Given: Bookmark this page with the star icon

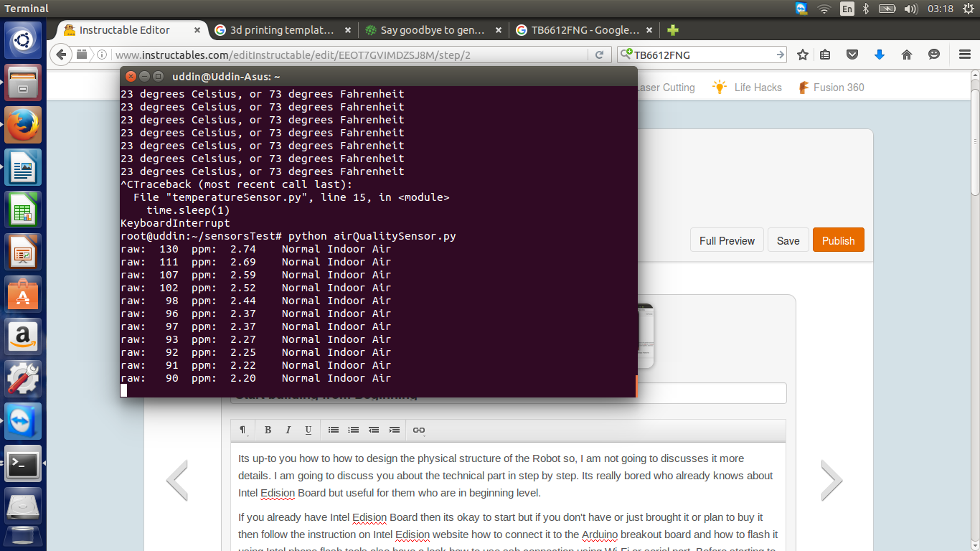Looking at the screenshot, I should (x=803, y=55).
